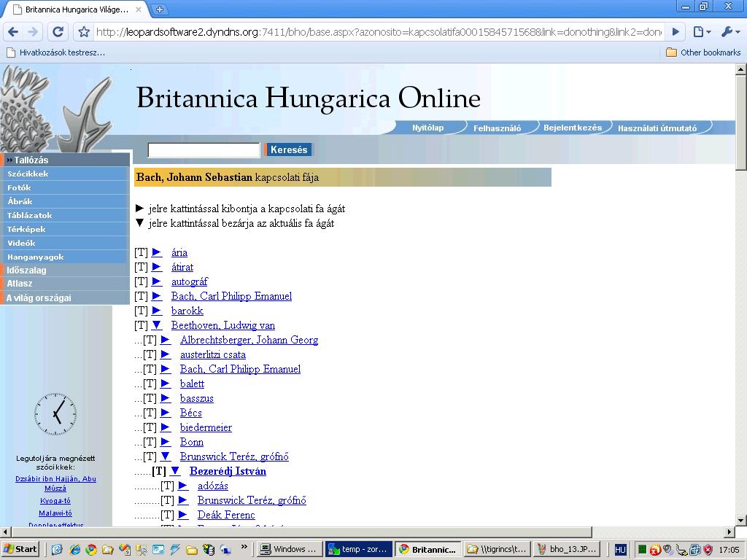The width and height of the screenshot is (747, 560).
Task: Expand the adózás branch arrow
Action: [183, 486]
